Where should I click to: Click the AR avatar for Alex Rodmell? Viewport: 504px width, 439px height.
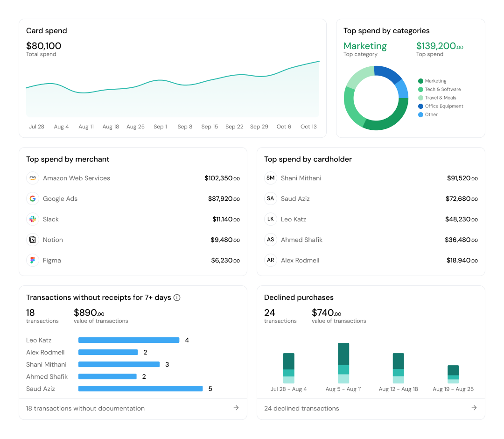[271, 260]
